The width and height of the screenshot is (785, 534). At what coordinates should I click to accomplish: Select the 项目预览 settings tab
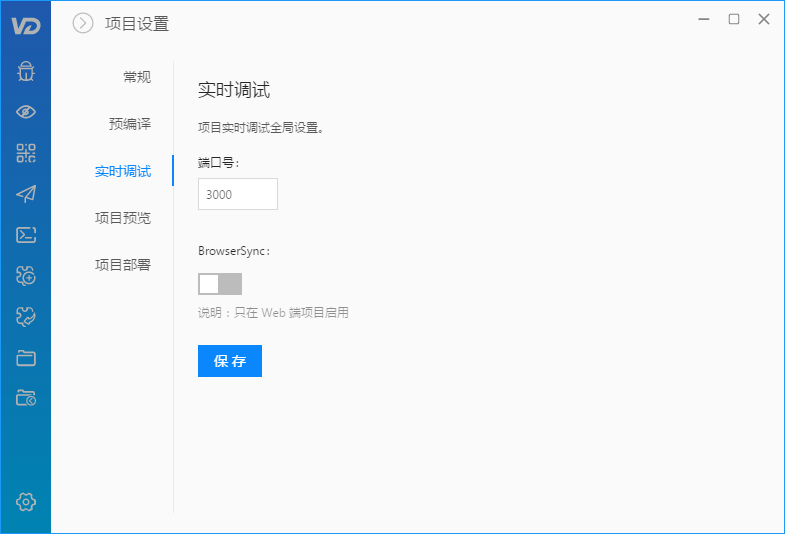(123, 218)
